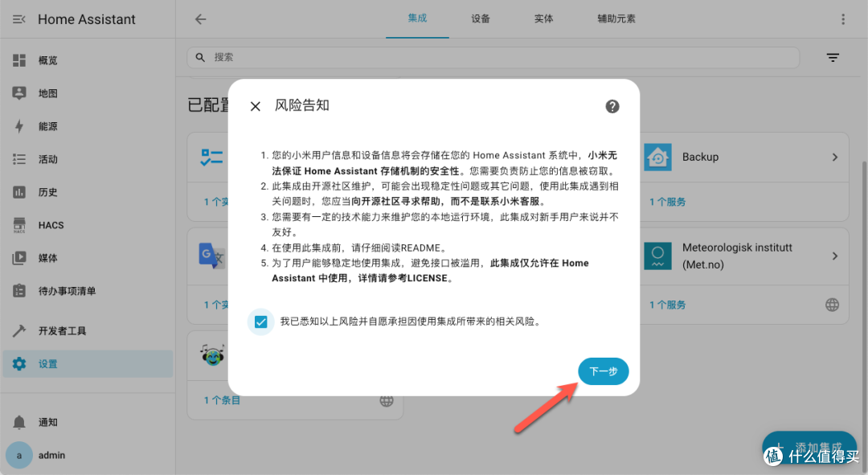Switch to the 集成 tab
This screenshot has height=475, width=868.
(x=417, y=18)
